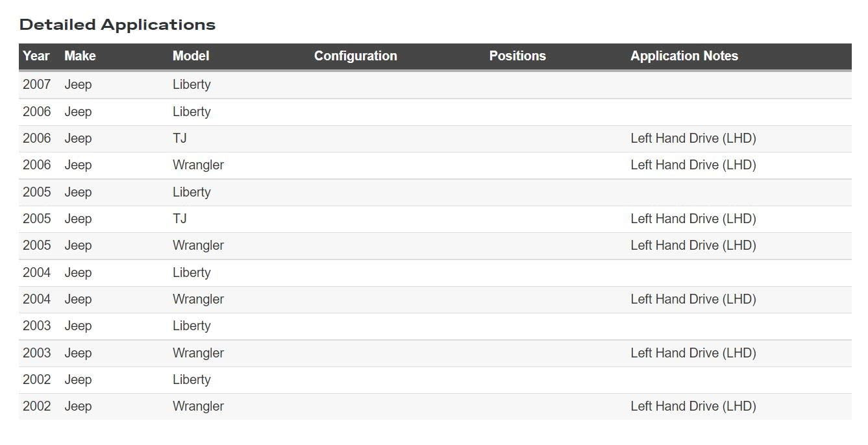
Task: Select the 2007 Jeep Liberty row
Action: 435,84
